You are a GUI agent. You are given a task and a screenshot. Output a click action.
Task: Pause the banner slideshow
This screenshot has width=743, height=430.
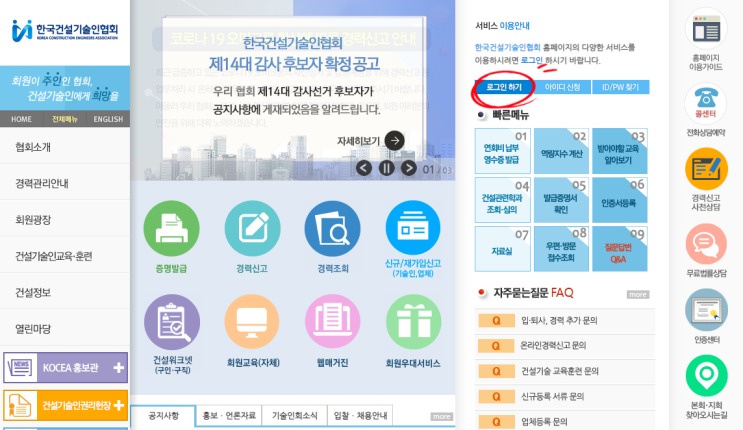(387, 168)
